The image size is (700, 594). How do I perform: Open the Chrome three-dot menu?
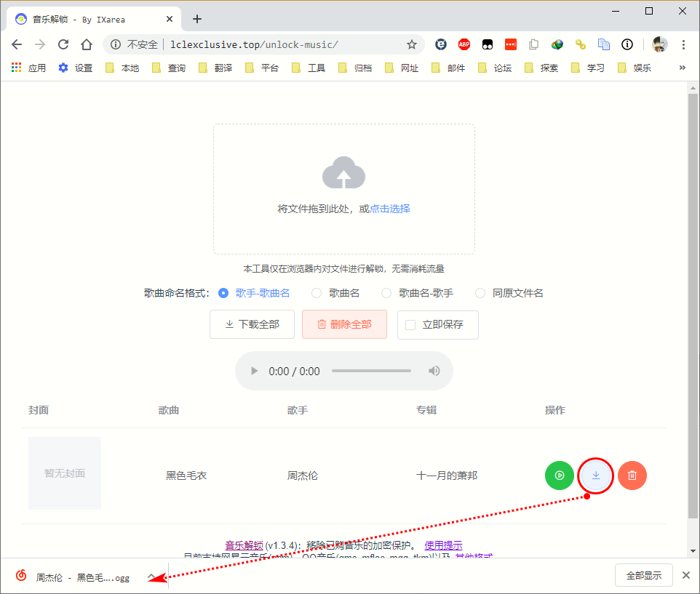point(683,44)
